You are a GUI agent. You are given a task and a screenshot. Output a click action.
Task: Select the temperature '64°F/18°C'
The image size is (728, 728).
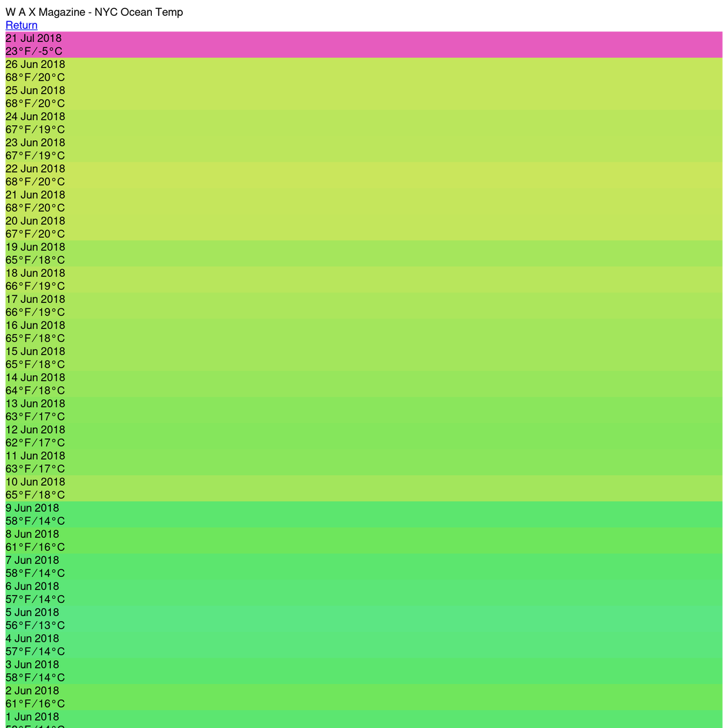pos(35,390)
